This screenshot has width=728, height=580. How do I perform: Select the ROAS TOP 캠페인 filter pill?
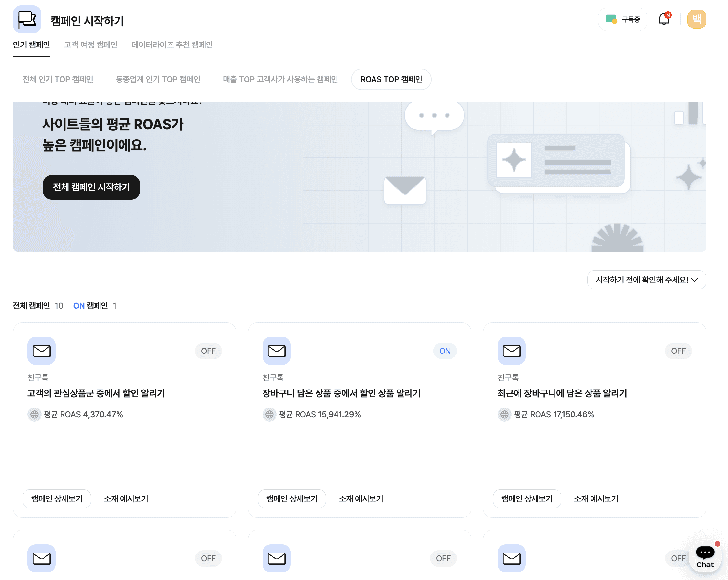391,79
